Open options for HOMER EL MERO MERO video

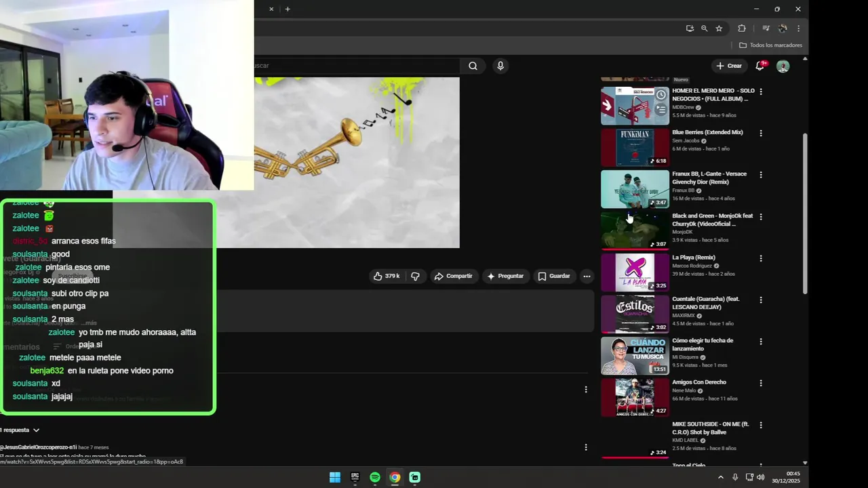coord(761,91)
